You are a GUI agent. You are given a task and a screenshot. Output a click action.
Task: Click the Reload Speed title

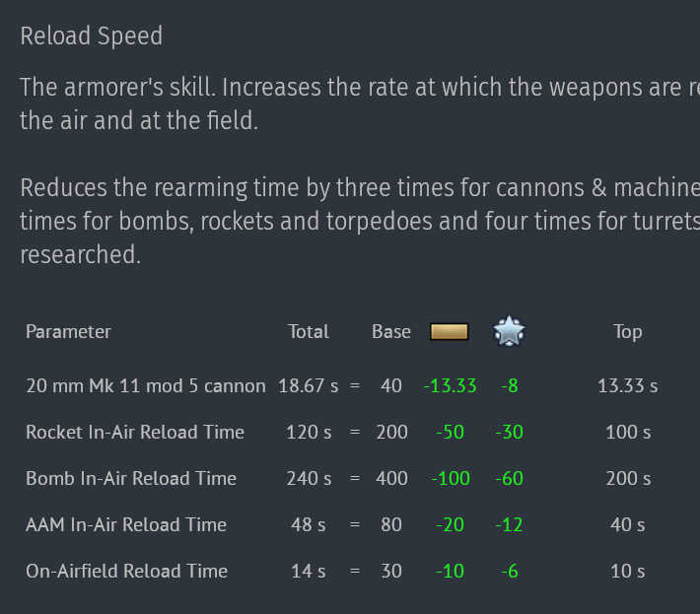pyautogui.click(x=91, y=37)
